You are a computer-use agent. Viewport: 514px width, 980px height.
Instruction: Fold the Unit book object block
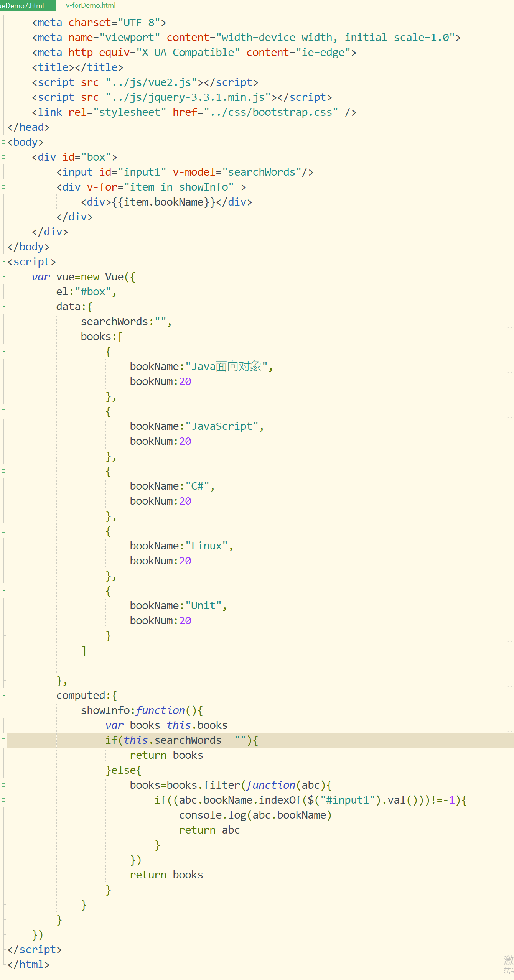(x=3, y=590)
